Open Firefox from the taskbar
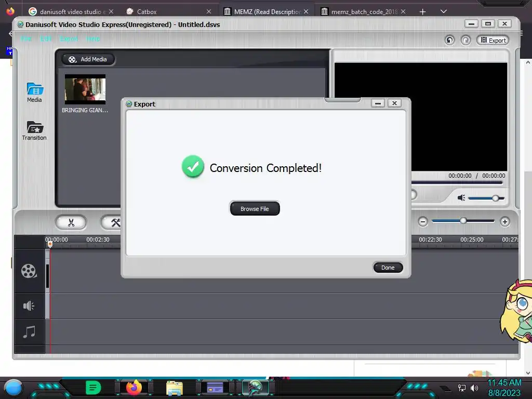The image size is (532, 399). [x=134, y=388]
